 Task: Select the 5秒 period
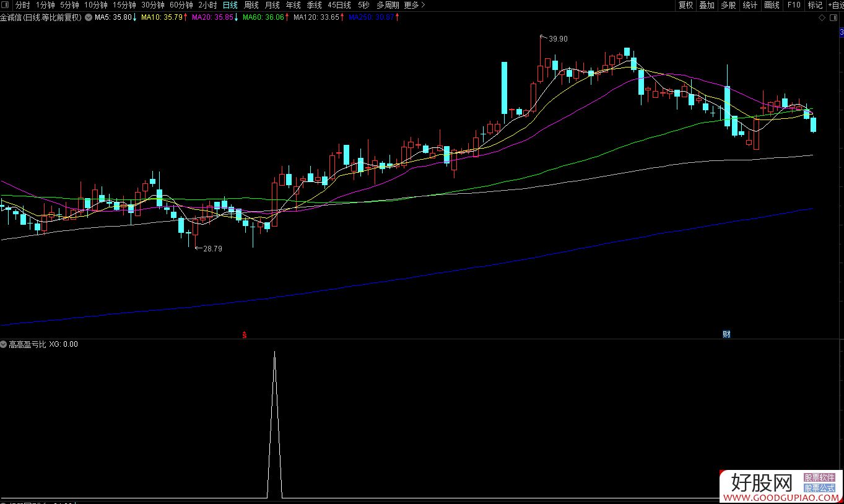[363, 5]
